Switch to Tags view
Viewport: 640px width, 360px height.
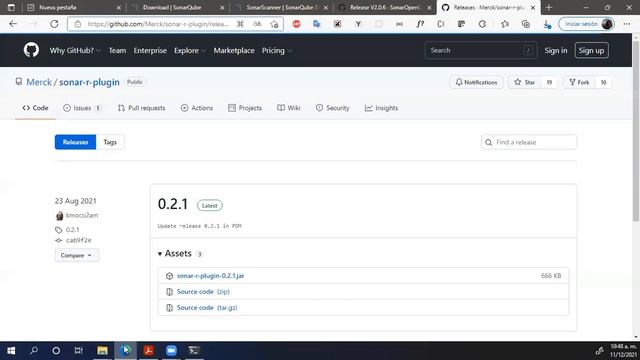[110, 142]
